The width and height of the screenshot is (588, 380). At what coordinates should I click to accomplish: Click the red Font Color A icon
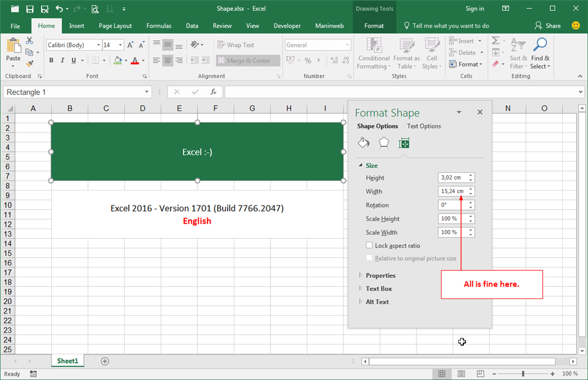[135, 60]
